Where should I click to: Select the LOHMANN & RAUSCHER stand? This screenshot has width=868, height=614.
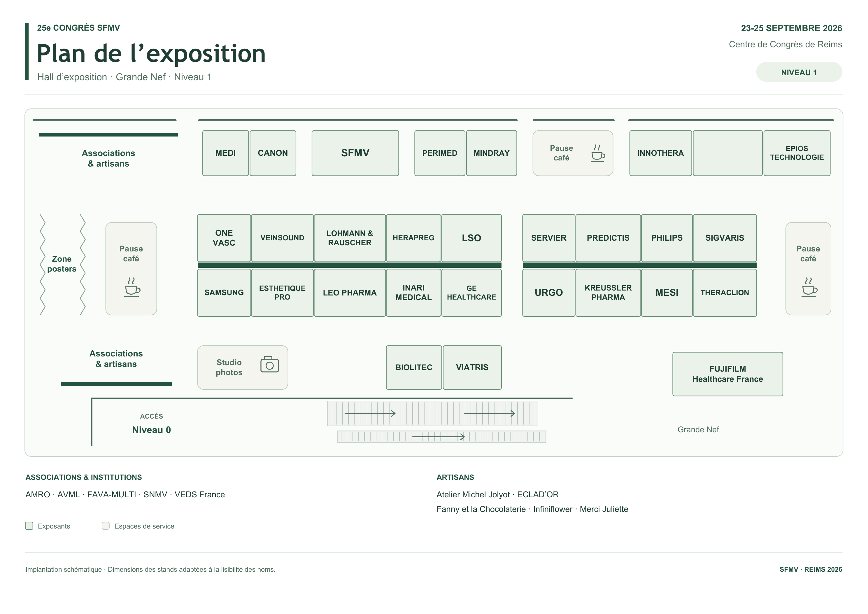coord(350,238)
